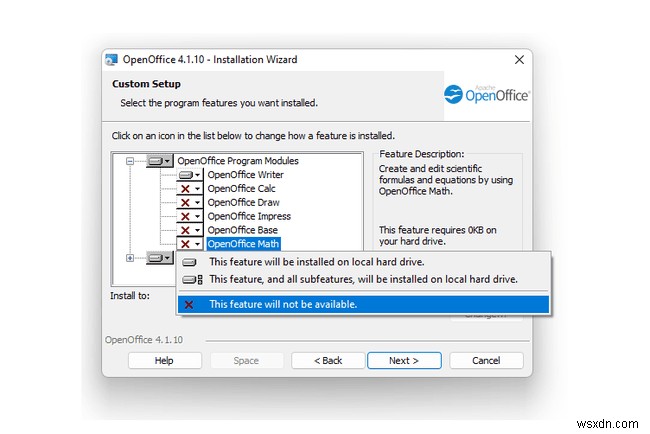Open the OpenOffice Writer feature dropdown icon
The width and height of the screenshot is (650, 434).
189,175
